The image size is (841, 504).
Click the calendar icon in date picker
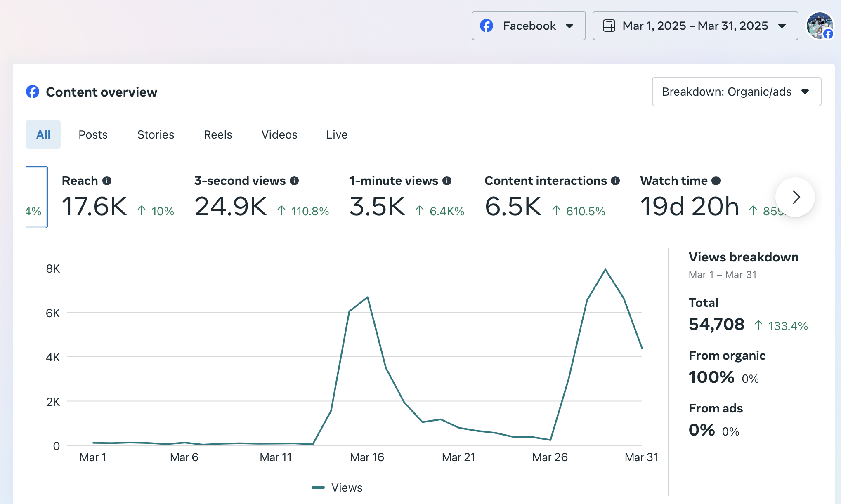point(609,26)
